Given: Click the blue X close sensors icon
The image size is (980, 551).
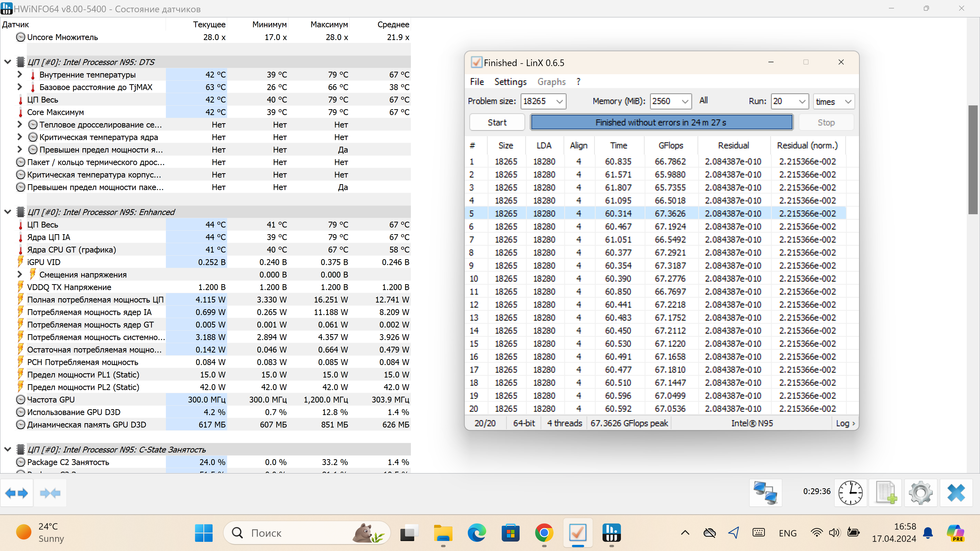Looking at the screenshot, I should (x=956, y=493).
